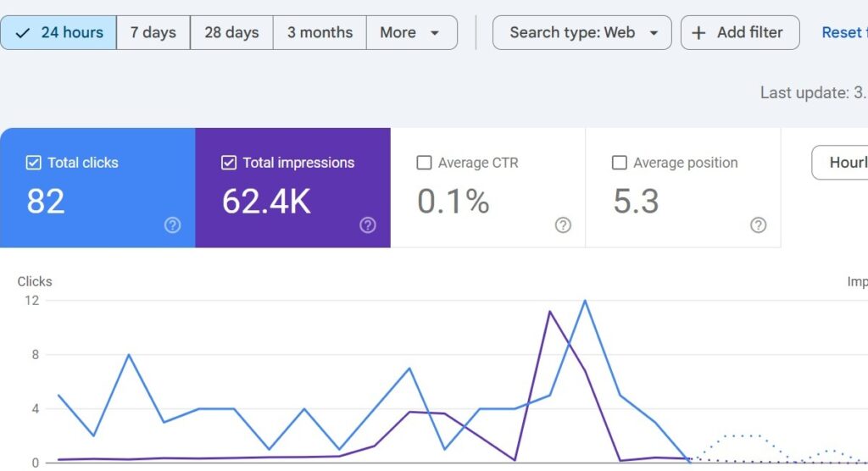Click the blue clicks line peak at 12
The width and height of the screenshot is (868, 471).
[x=585, y=301]
